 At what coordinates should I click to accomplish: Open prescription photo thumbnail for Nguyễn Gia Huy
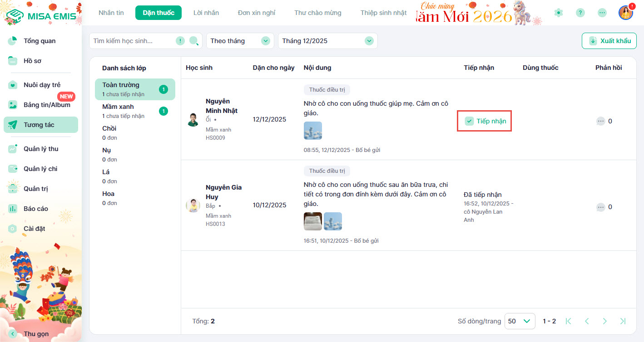(312, 221)
